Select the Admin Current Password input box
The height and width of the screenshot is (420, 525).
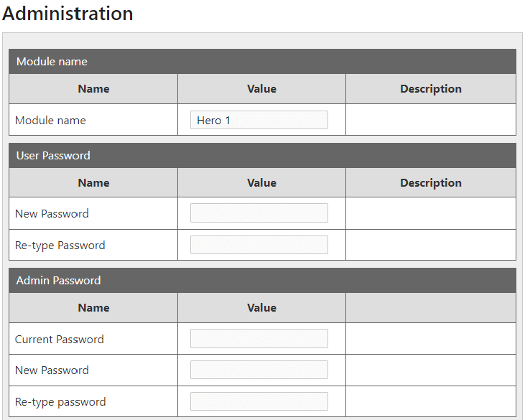(x=259, y=339)
